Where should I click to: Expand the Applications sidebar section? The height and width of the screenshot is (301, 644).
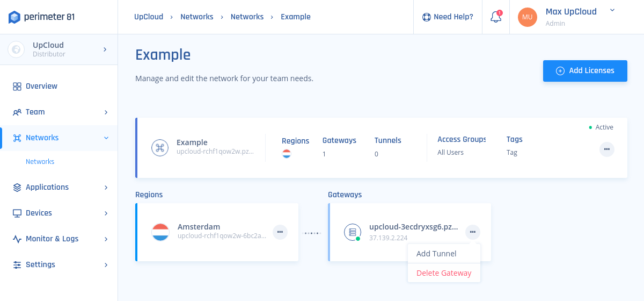(x=106, y=187)
